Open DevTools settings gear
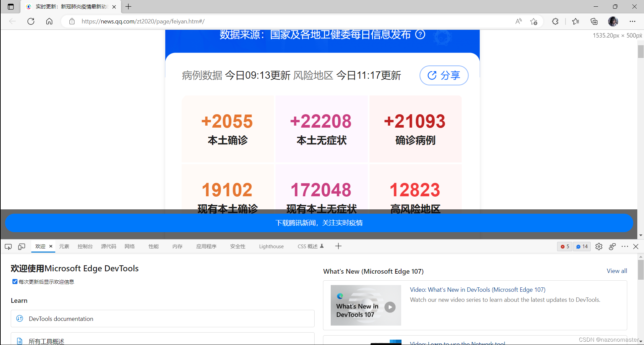Screen dimensions: 644x345 599,246
